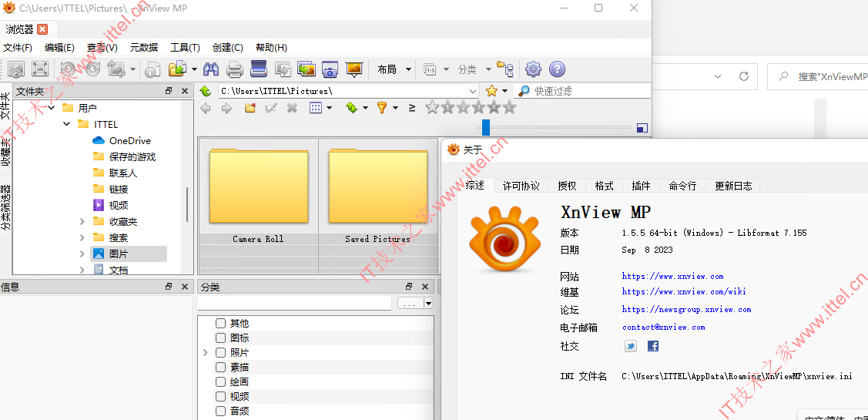Click the Facebook icon in About dialog
868x420 pixels.
[x=653, y=346]
